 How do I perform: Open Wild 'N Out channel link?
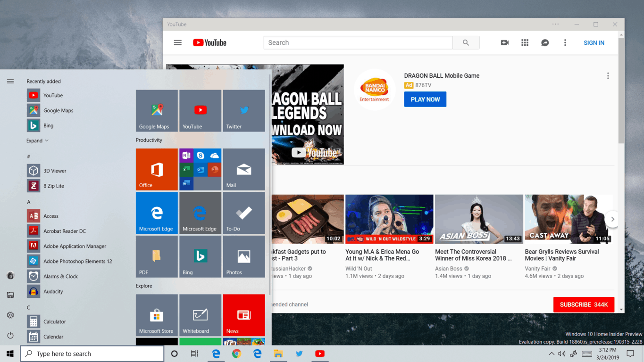point(359,269)
